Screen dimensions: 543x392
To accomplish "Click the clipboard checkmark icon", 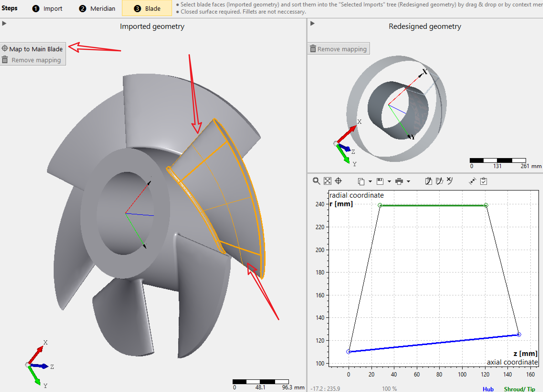I will [484, 181].
